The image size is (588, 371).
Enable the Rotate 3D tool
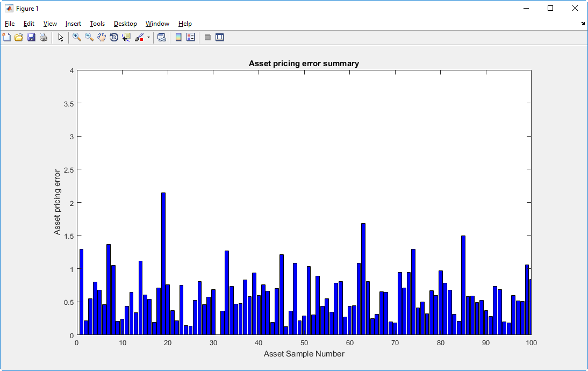pyautogui.click(x=114, y=38)
